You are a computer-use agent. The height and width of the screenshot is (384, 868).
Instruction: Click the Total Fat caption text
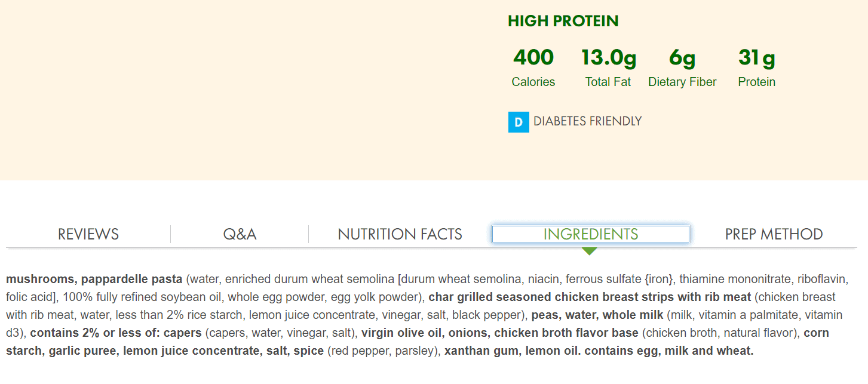coord(608,82)
